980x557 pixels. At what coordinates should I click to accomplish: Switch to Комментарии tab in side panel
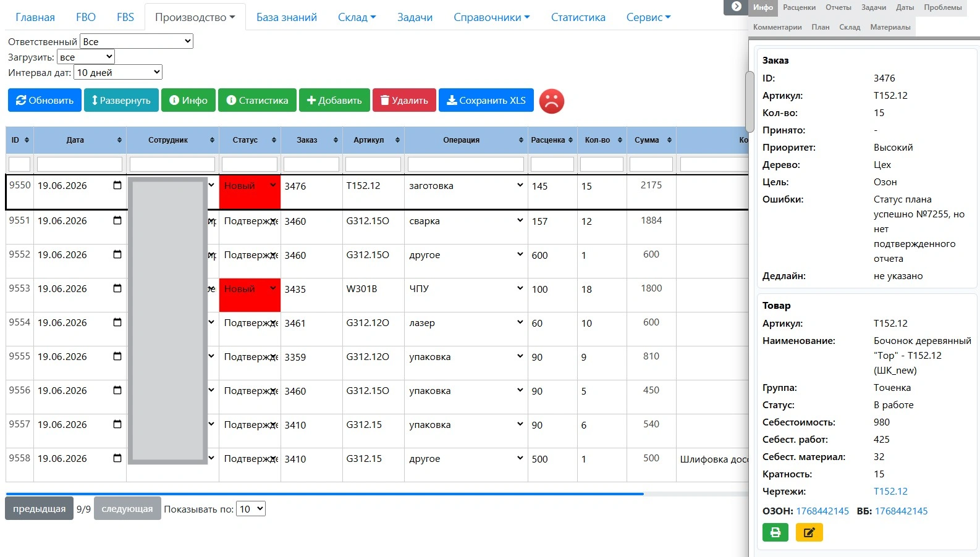coord(777,27)
